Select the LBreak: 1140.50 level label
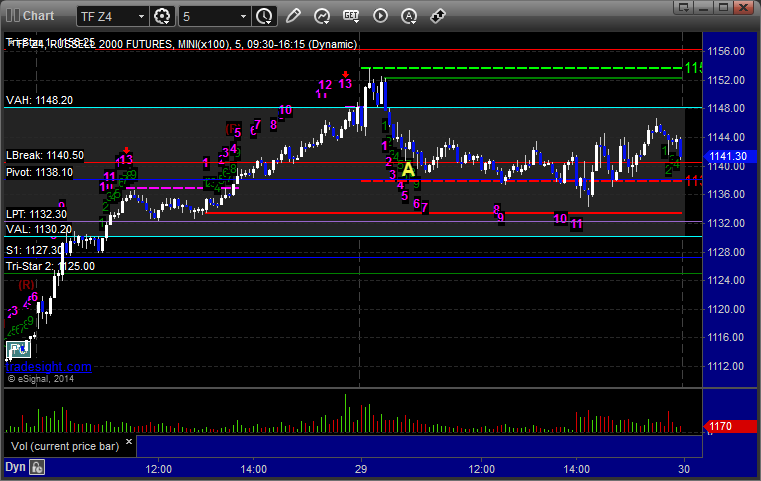 click(x=45, y=155)
